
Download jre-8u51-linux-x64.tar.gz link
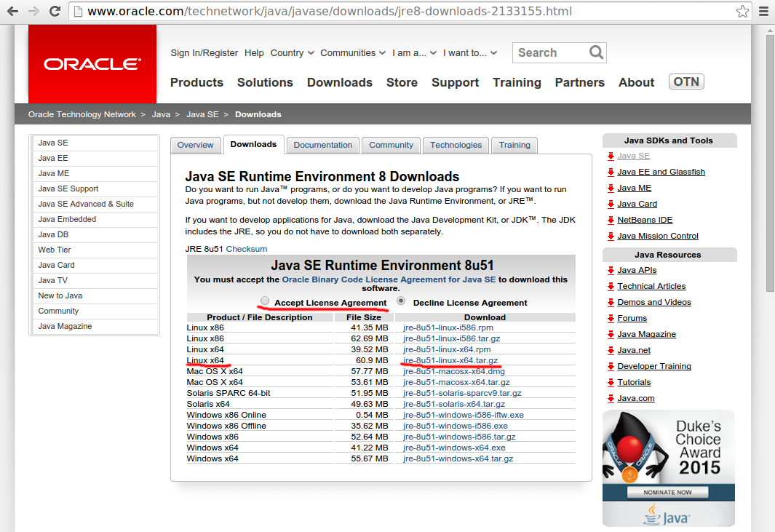[450, 360]
